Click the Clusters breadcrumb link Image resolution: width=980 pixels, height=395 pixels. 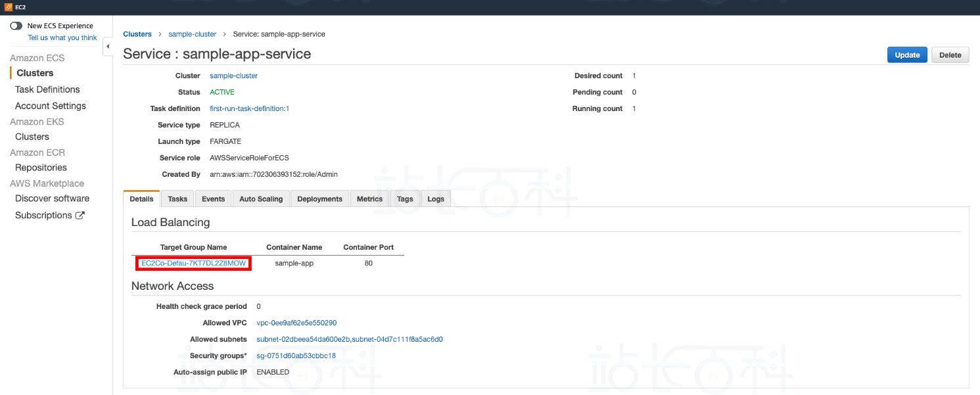point(137,34)
